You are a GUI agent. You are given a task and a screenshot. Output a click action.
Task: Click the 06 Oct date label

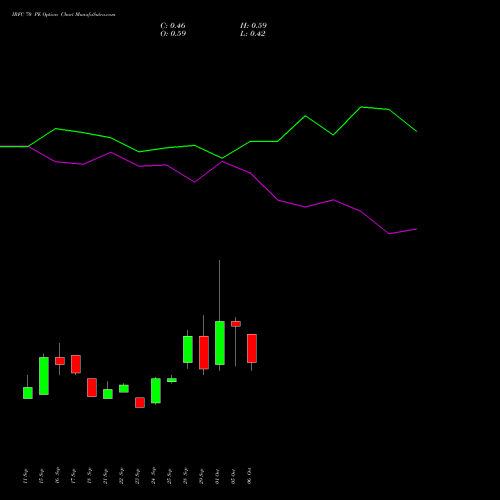[249, 476]
